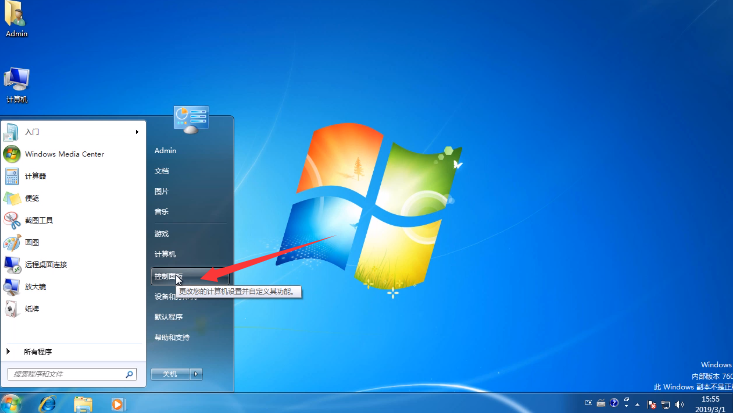This screenshot has width=733, height=413.
Task: Open 图片 pictures from Start menu
Action: [161, 191]
